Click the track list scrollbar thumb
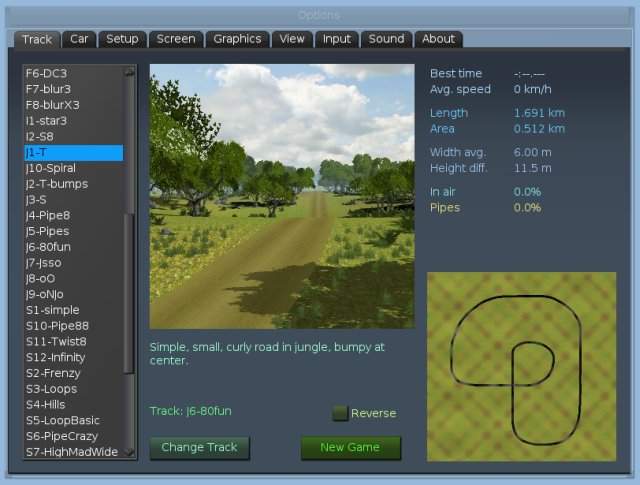This screenshot has height=485, width=640. click(129, 293)
